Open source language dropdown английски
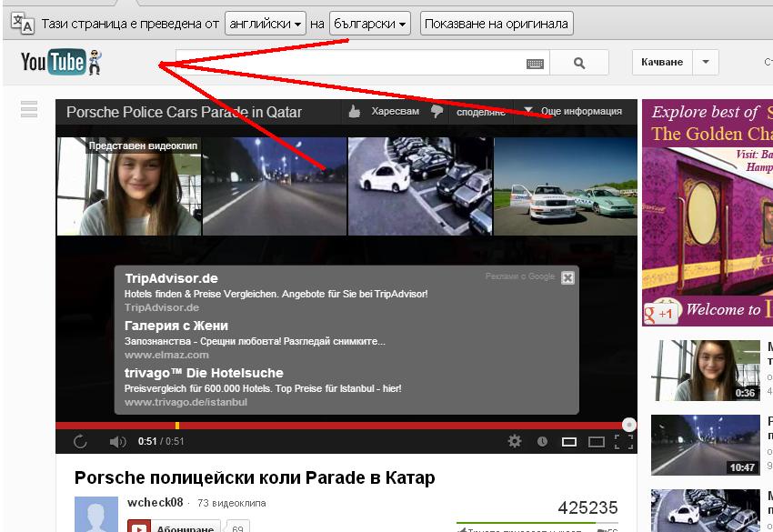The width and height of the screenshot is (773, 532). coord(266,23)
